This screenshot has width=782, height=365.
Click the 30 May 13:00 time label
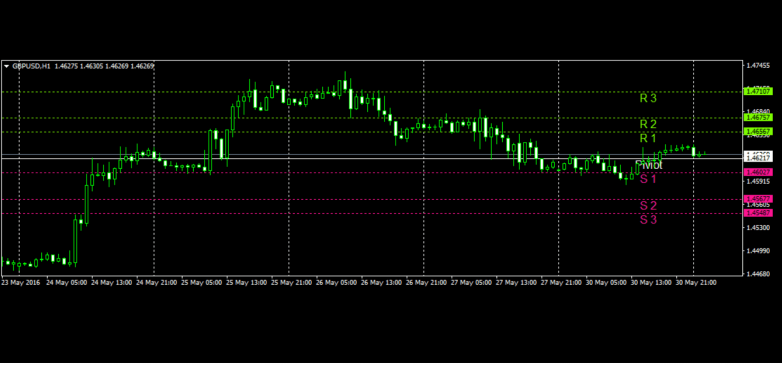pyautogui.click(x=651, y=283)
